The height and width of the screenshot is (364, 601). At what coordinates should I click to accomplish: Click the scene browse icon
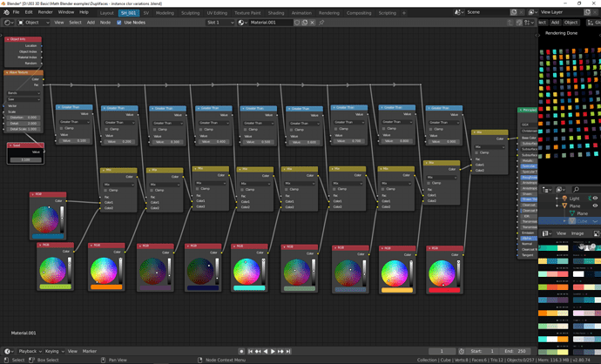pos(459,12)
